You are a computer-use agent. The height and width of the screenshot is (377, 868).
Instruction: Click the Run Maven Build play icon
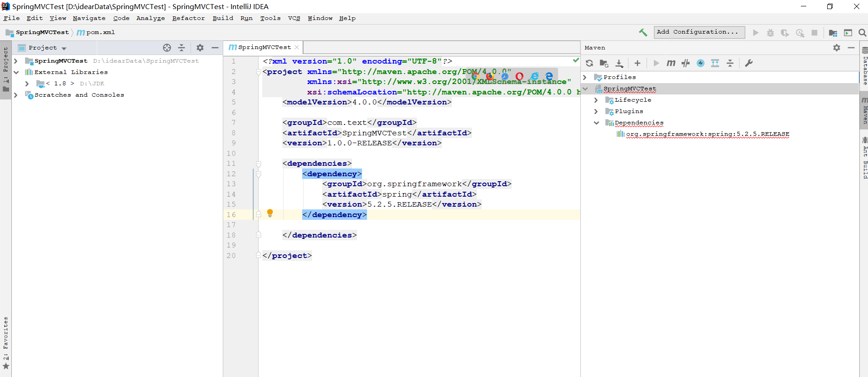click(656, 63)
